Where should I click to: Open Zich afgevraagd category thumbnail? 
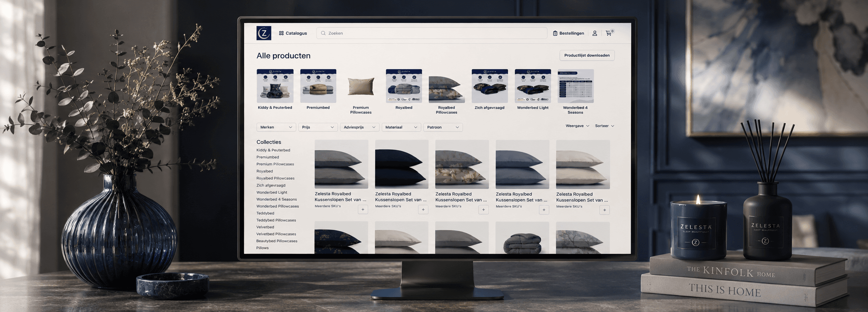[x=490, y=86]
